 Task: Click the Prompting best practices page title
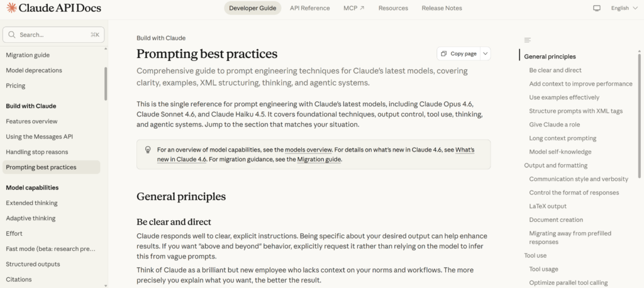click(207, 54)
